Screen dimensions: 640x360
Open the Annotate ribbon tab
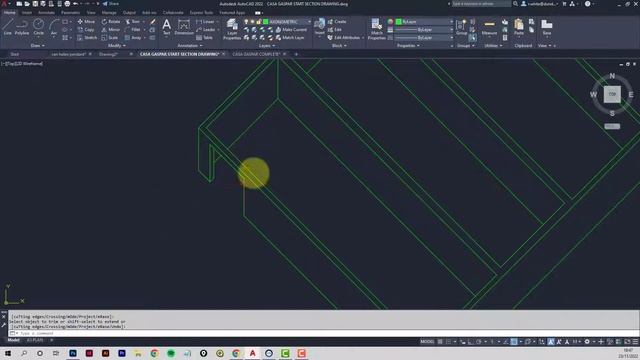(x=46, y=13)
